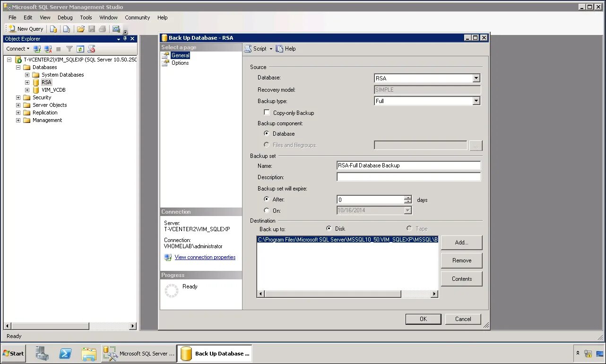Click the Print icon in main toolbar

pos(102,29)
